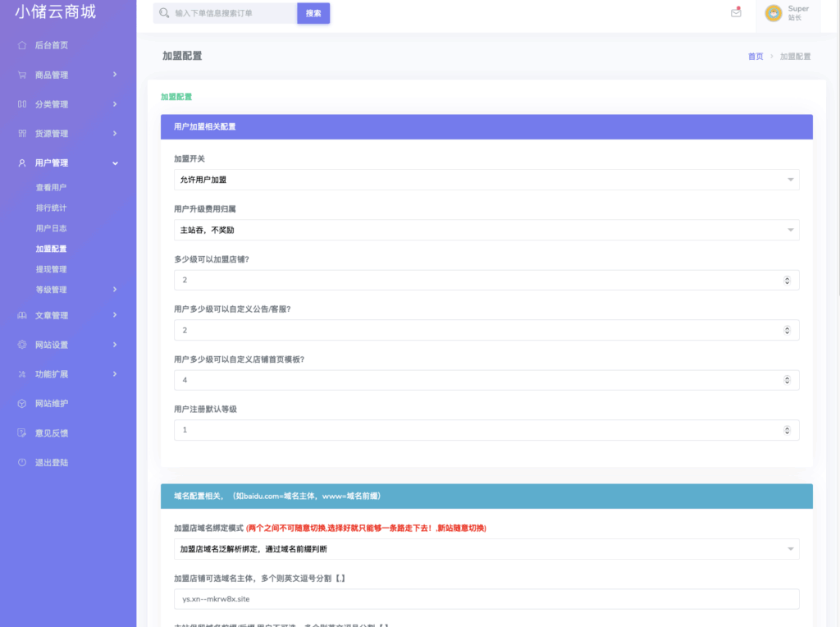Open the 加盟店域名绑定模式 dropdown
This screenshot has width=840, height=627.
[x=486, y=548]
